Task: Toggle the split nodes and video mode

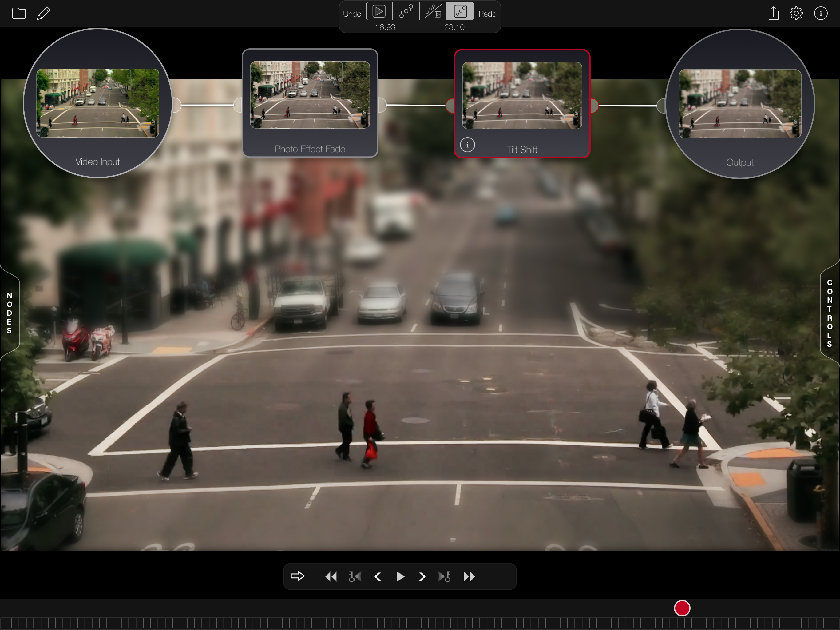Action: point(433,11)
